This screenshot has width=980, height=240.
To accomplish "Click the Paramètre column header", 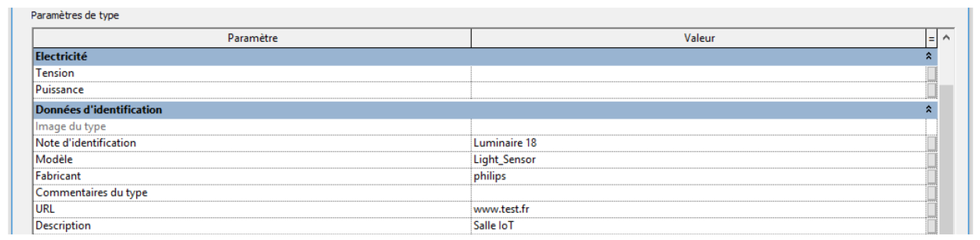I will [x=252, y=38].
